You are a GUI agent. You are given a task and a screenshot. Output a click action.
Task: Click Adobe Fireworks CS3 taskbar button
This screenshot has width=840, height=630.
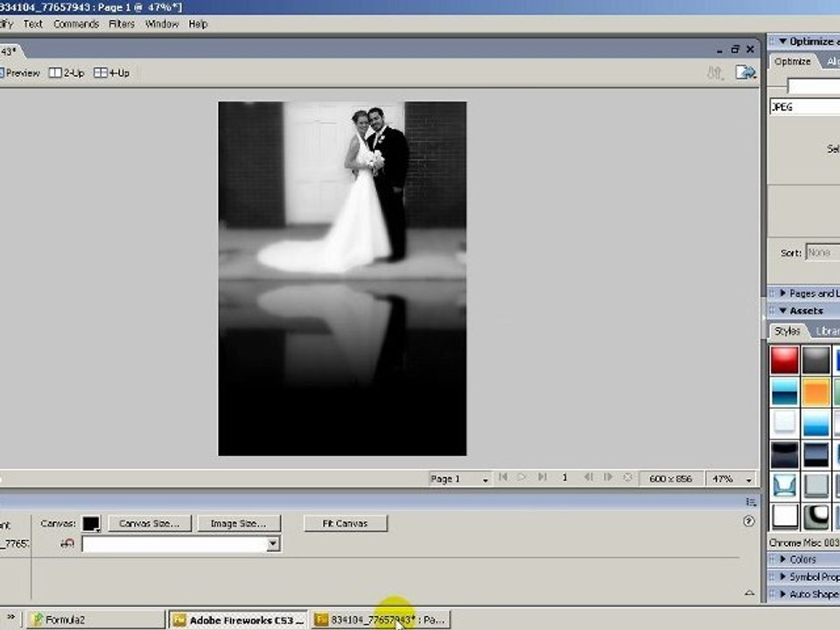238,619
